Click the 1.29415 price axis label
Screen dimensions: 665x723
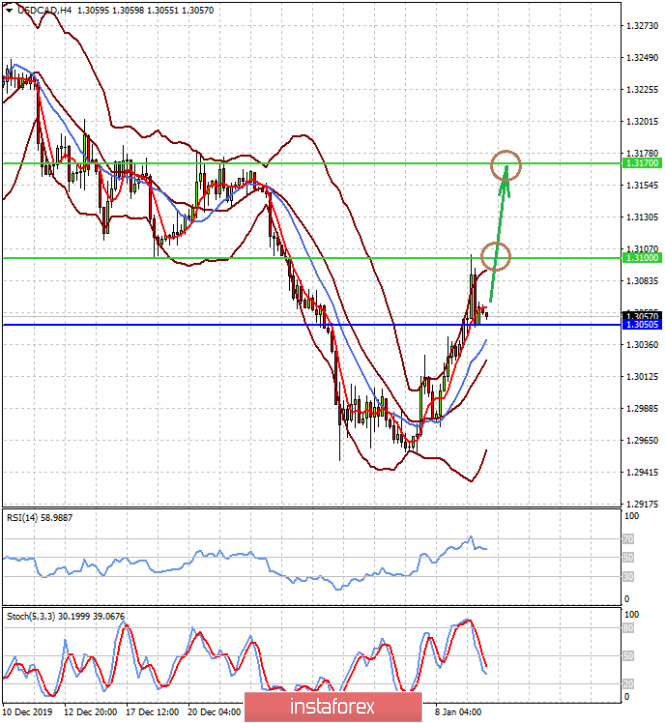[642, 472]
